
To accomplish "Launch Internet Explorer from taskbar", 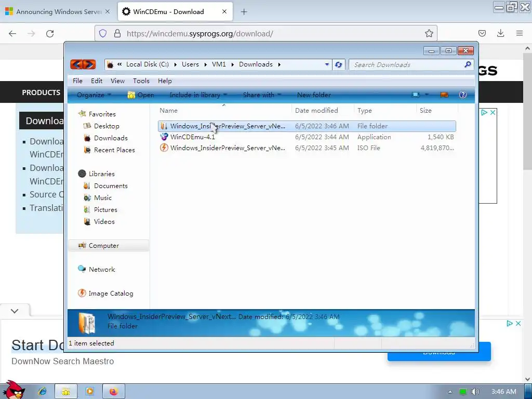I will [x=43, y=392].
